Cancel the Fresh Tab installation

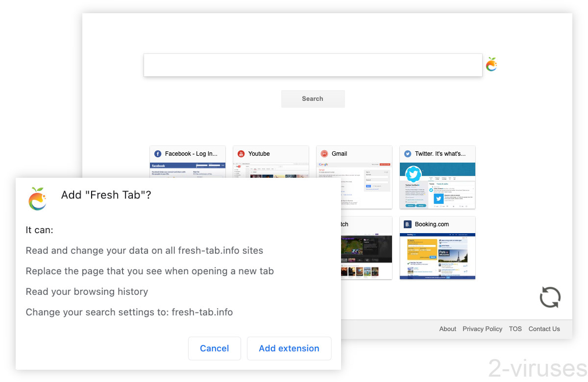214,348
